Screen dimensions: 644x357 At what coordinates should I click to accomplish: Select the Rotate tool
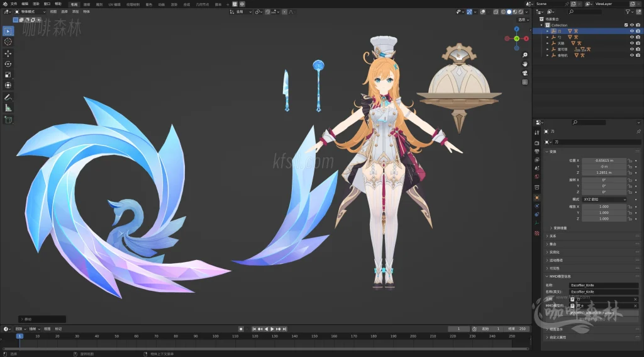click(x=8, y=64)
